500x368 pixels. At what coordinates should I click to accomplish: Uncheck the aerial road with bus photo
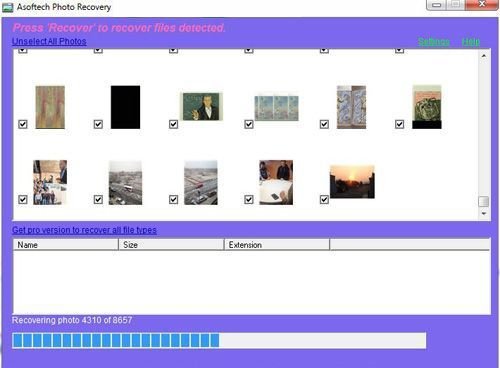pyautogui.click(x=98, y=200)
